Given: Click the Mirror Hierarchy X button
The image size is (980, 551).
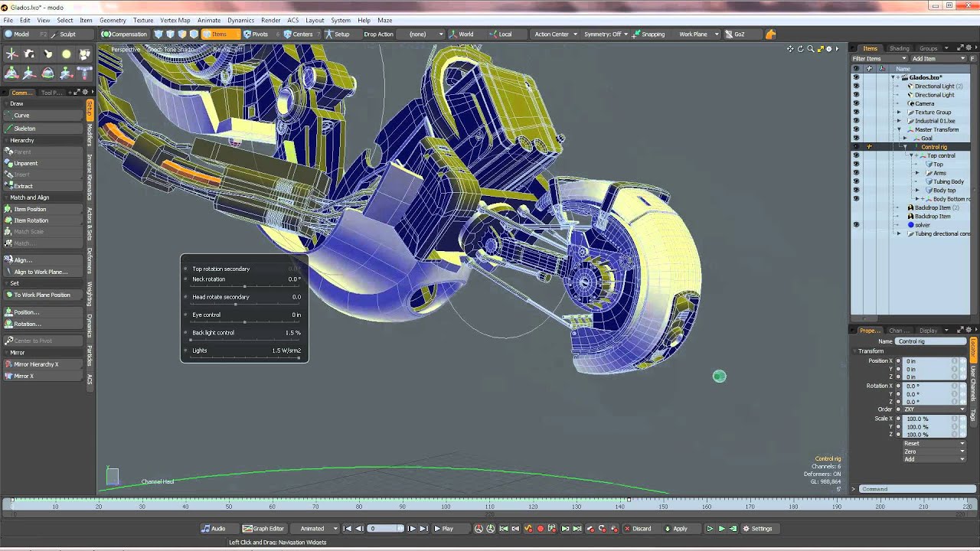Looking at the screenshot, I should [44, 364].
